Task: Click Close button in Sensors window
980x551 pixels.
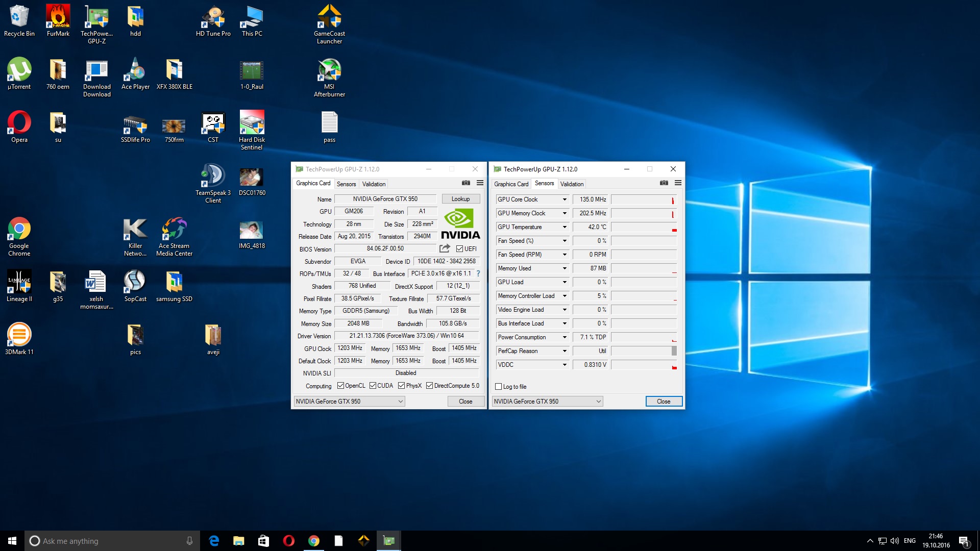Action: (x=664, y=402)
